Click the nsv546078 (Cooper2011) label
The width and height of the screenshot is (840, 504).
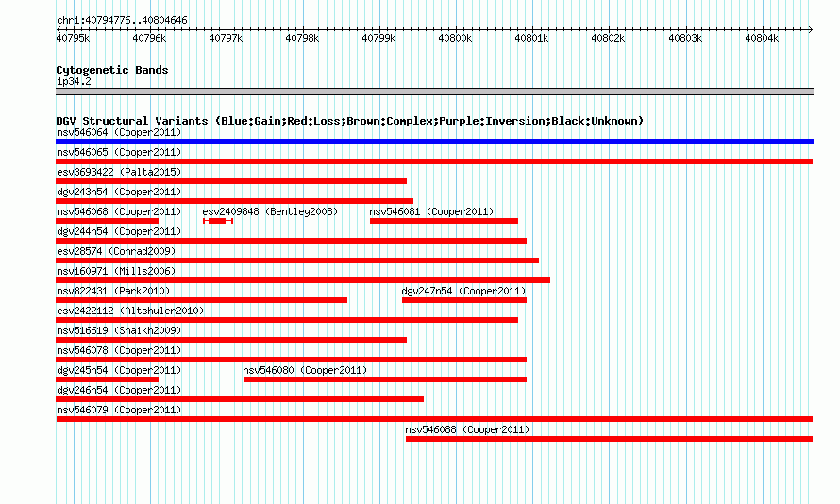point(119,350)
